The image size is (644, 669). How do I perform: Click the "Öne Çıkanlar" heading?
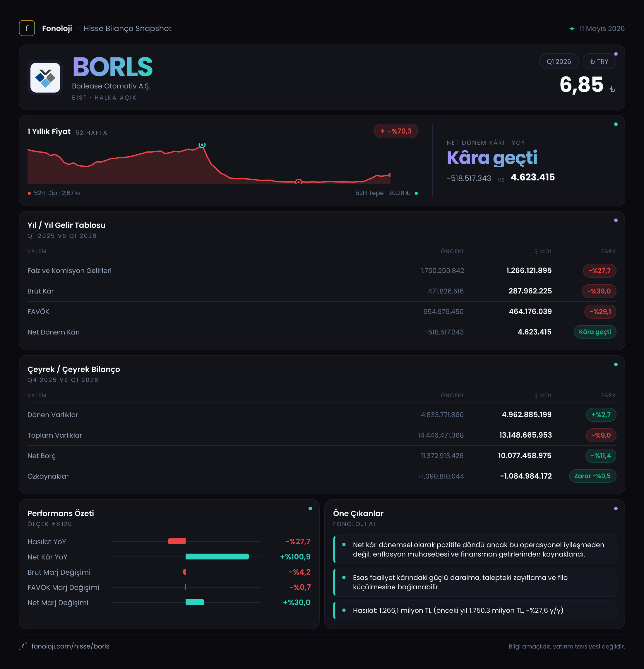pos(358,513)
